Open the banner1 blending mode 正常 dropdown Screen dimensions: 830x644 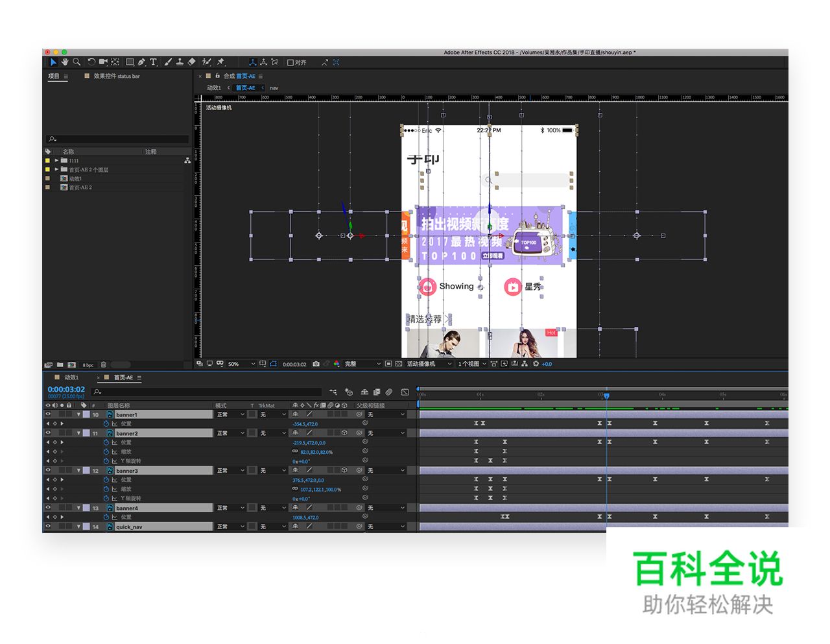click(x=231, y=414)
